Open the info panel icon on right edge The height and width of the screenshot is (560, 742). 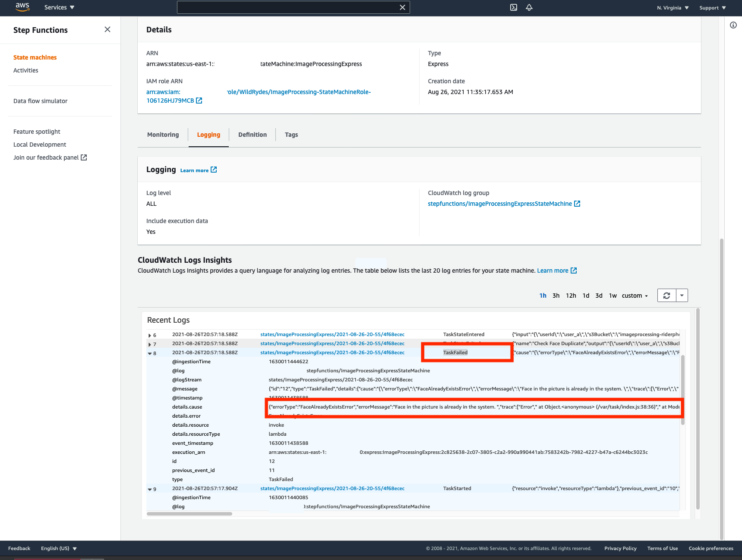click(733, 25)
